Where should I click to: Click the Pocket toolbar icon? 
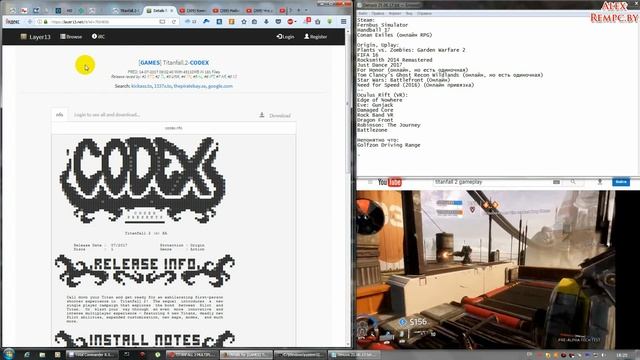(x=278, y=21)
